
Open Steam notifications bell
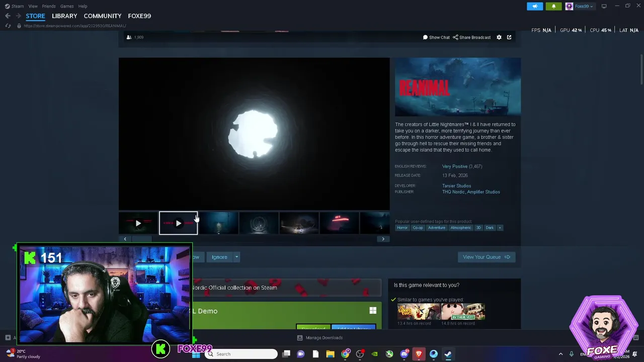coord(553,6)
